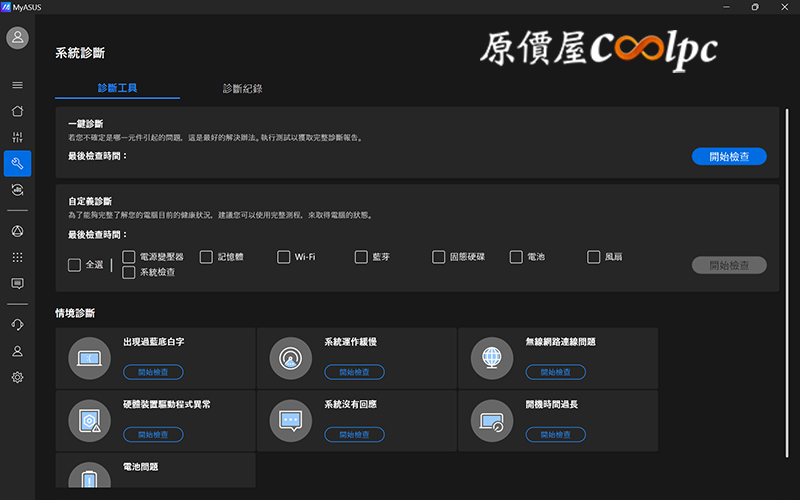Image resolution: width=800 pixels, height=500 pixels.
Task: Start check for 出現過藍底白字
Action: pos(153,372)
